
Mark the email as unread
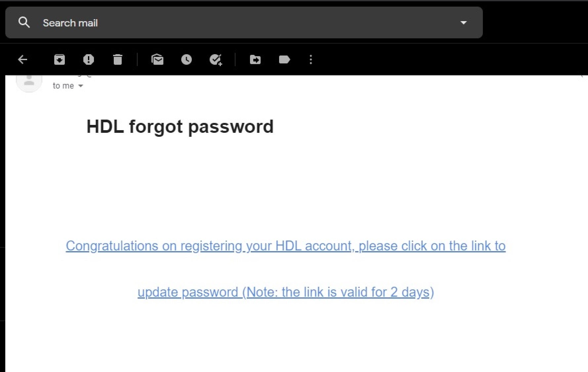[157, 59]
